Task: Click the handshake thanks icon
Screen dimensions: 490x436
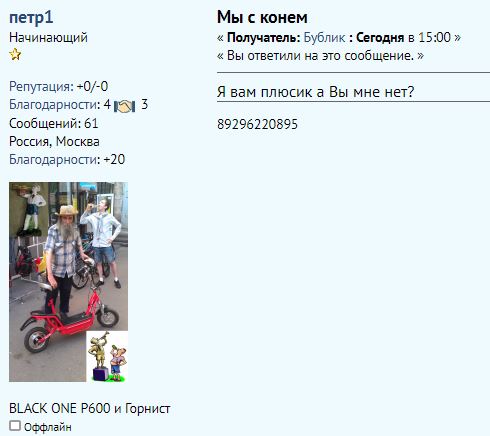Action: (x=124, y=106)
